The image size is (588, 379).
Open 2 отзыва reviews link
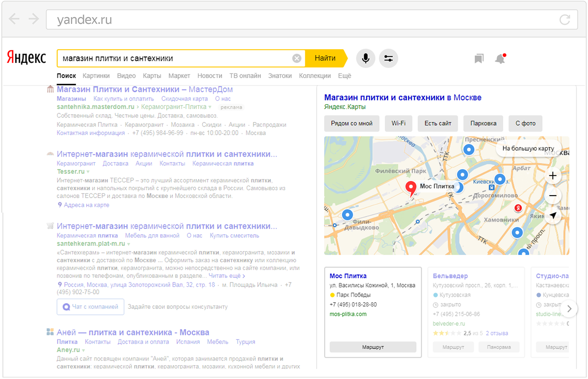tap(497, 333)
